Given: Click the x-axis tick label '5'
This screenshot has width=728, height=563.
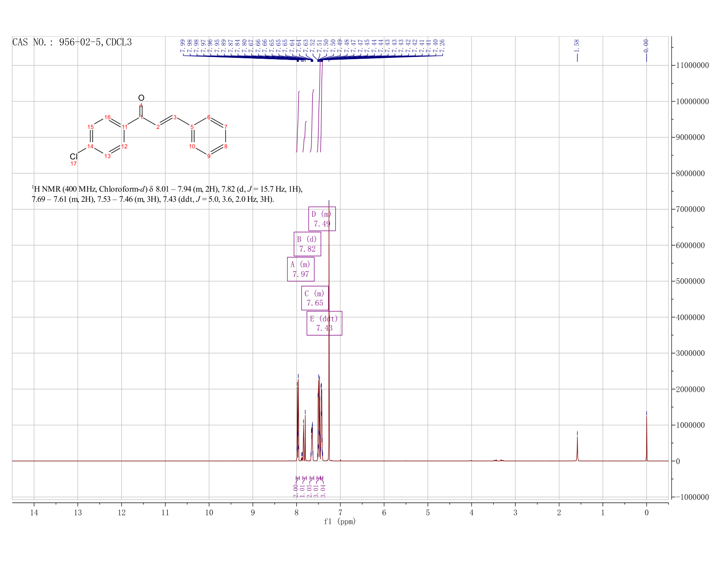Looking at the screenshot, I should click(428, 513).
